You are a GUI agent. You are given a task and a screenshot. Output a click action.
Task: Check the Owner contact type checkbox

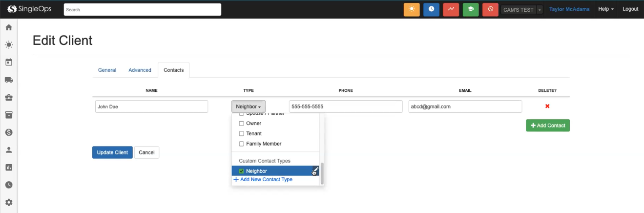pyautogui.click(x=241, y=124)
